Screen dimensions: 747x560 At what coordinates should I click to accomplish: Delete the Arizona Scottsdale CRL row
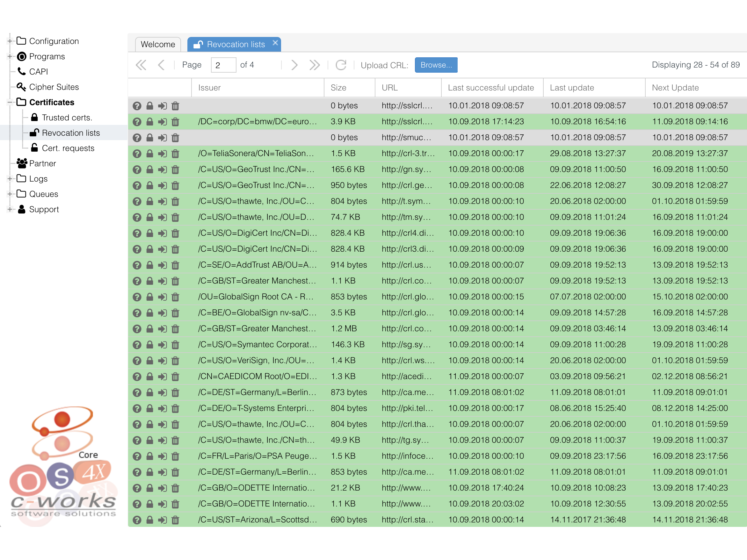click(175, 520)
